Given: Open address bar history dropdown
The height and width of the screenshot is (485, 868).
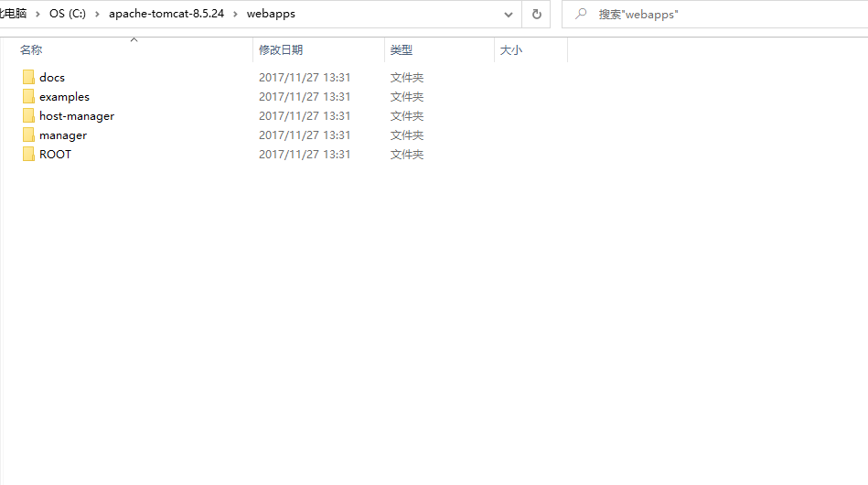Looking at the screenshot, I should (509, 15).
